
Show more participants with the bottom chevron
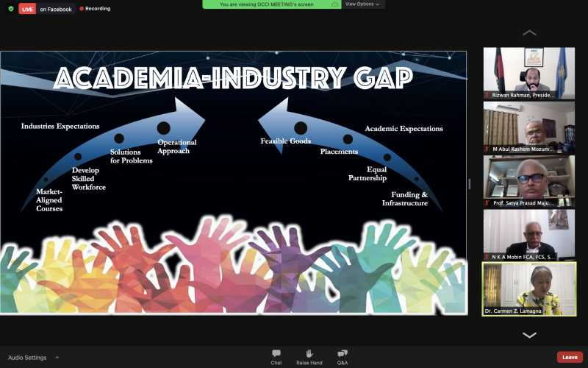528,335
